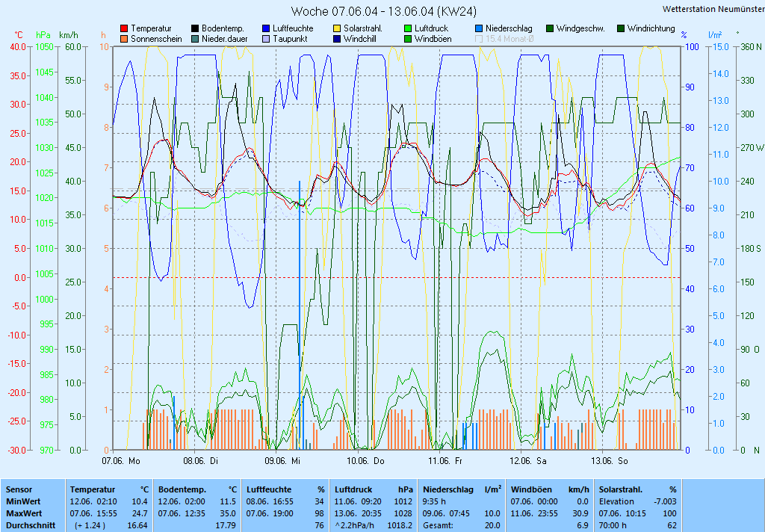Screen dimensions: 765x532
Task: Click the x-axis label 07.06. Mo
Action: (x=120, y=461)
